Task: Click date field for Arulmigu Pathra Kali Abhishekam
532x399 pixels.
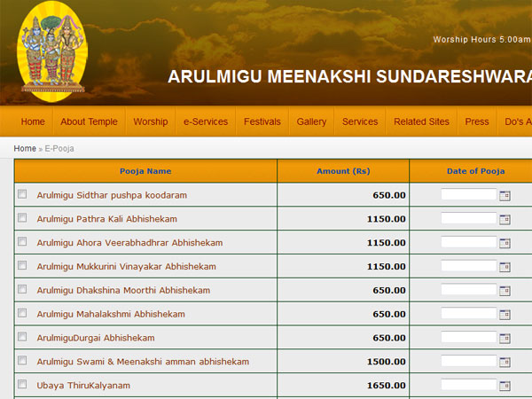Action: click(469, 218)
